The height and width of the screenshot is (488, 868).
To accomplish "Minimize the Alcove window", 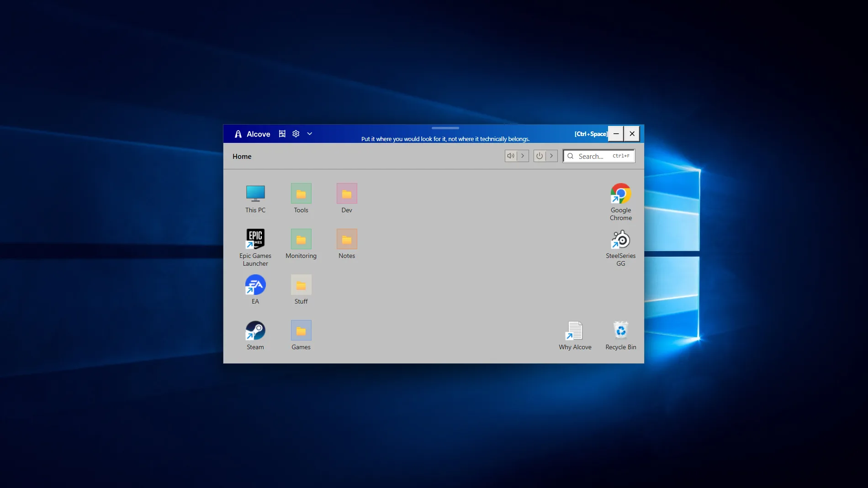I will [x=616, y=134].
